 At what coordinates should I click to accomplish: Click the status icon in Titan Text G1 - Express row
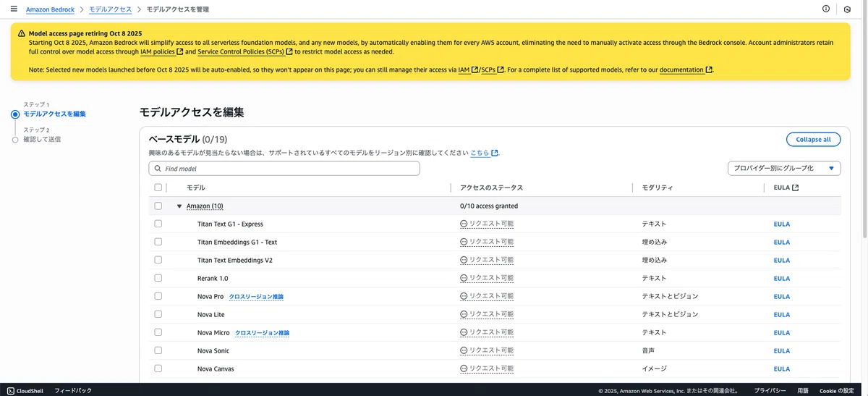pos(464,224)
